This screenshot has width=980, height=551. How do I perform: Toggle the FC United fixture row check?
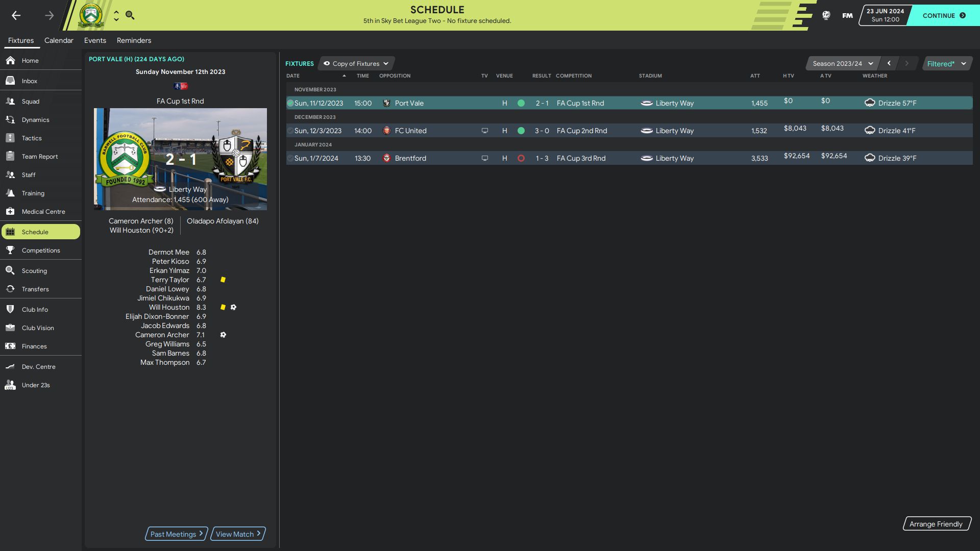click(x=290, y=131)
